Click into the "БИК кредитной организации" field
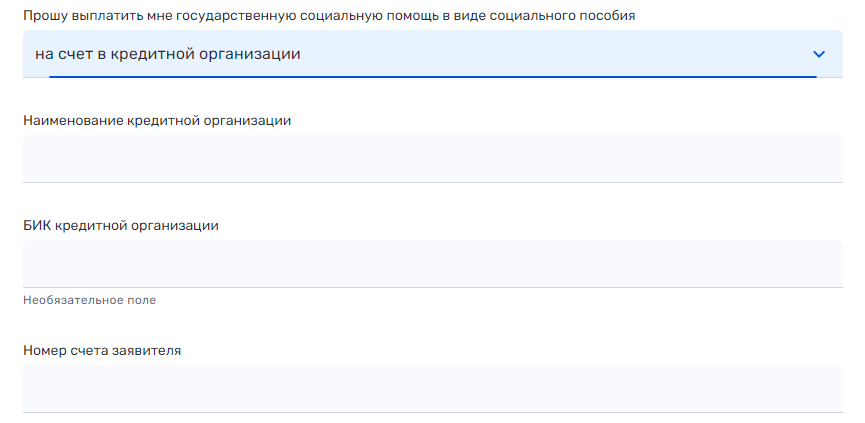Viewport: 865px width, 423px height. [432, 264]
